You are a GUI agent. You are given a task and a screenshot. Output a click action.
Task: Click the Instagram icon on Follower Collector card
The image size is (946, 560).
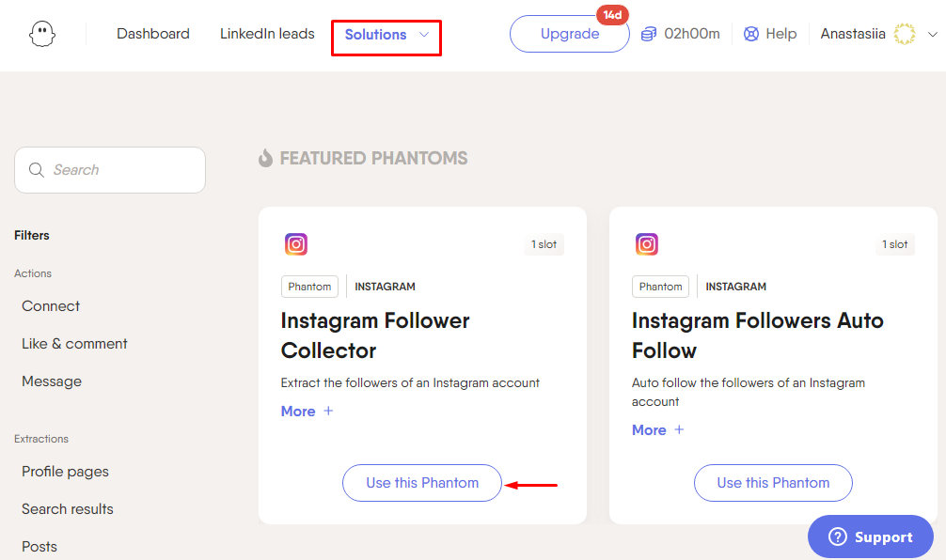point(296,244)
